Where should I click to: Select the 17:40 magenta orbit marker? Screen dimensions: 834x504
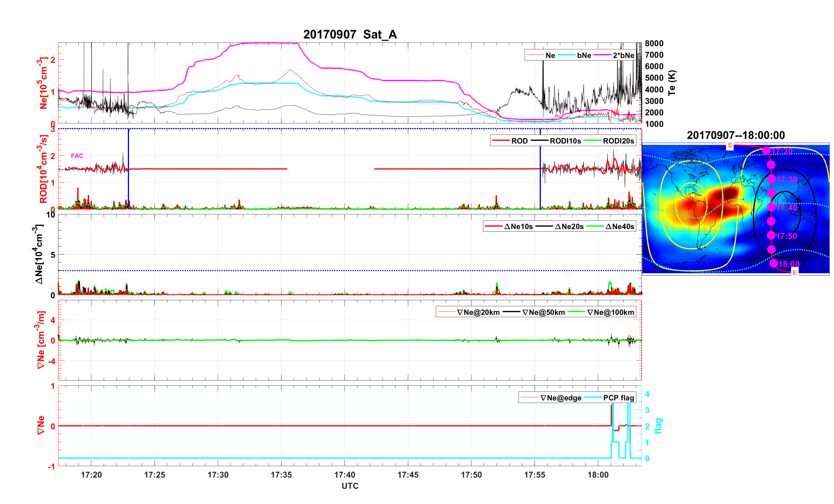click(771, 207)
